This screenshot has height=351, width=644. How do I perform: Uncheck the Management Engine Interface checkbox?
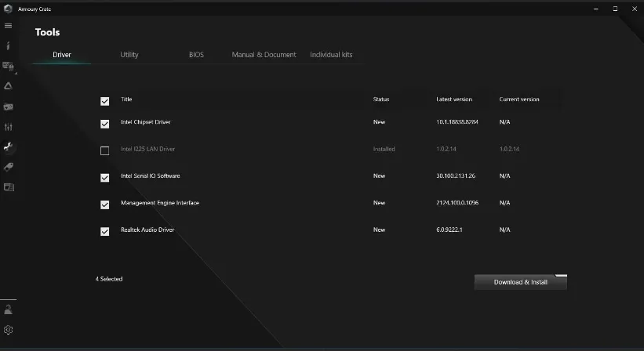click(x=105, y=204)
